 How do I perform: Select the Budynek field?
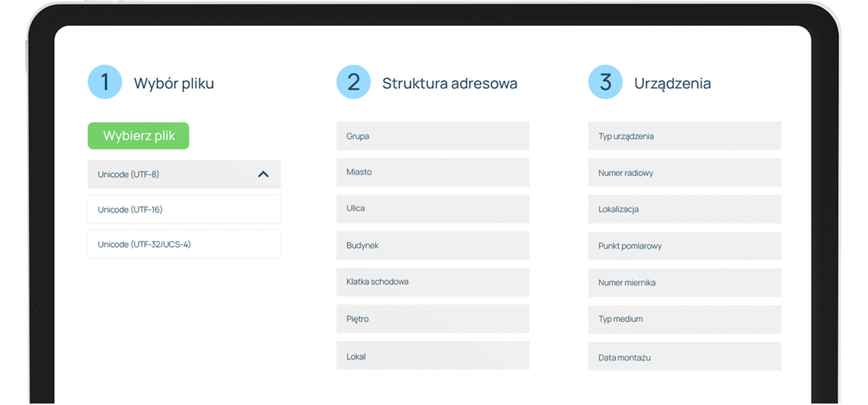tap(433, 245)
